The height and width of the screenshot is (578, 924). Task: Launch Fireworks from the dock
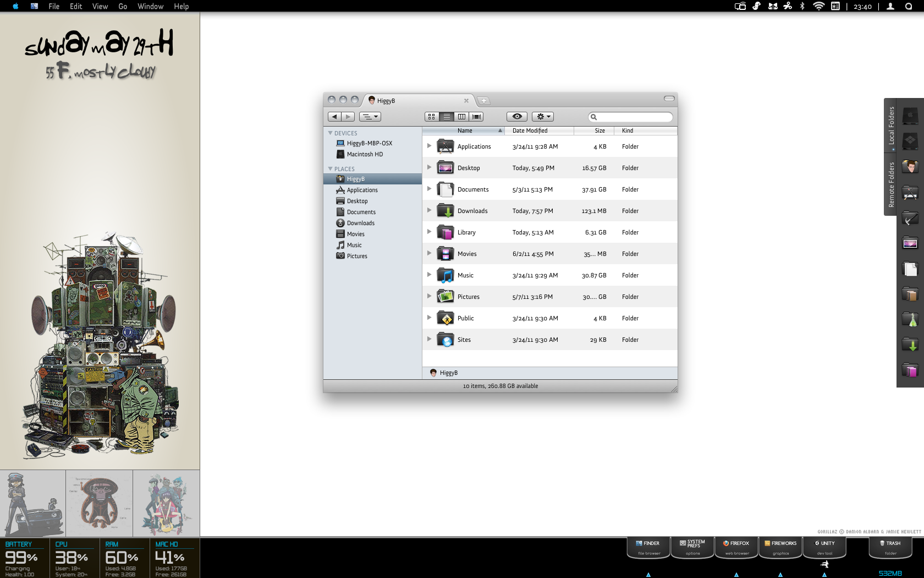780,548
